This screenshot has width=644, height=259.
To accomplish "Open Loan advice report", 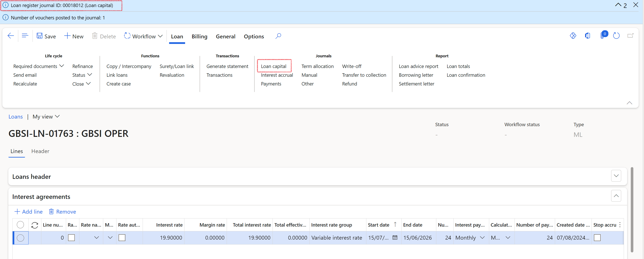I will point(418,66).
